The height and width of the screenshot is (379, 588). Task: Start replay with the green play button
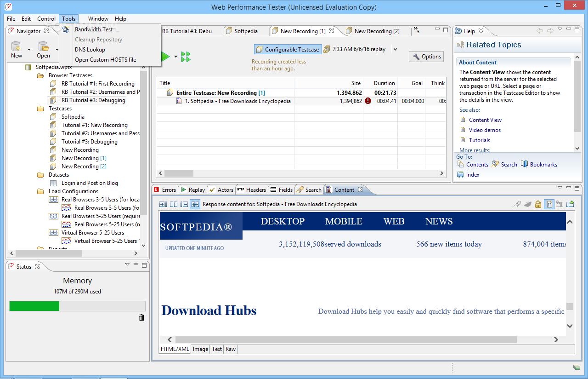pos(166,57)
